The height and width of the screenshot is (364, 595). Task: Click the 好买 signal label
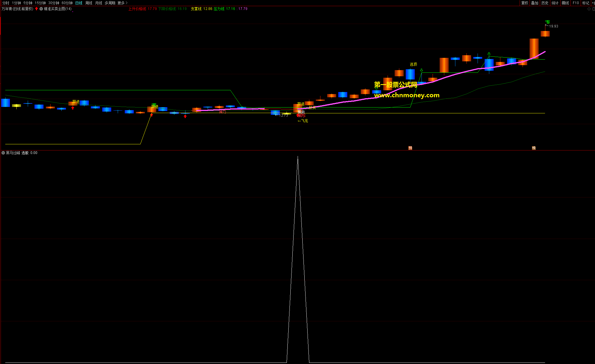[312, 108]
